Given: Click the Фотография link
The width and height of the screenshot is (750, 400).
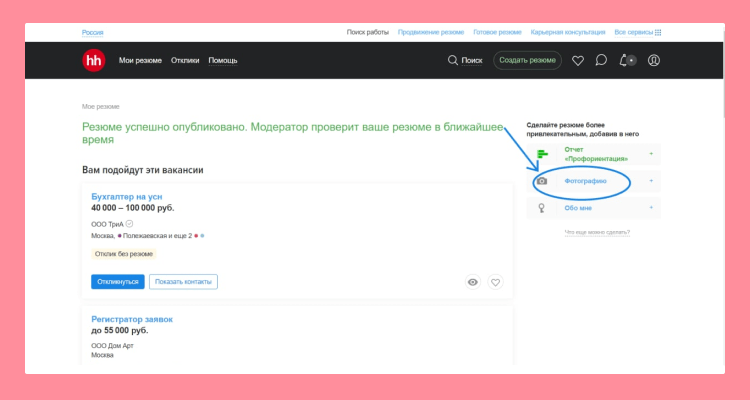Looking at the screenshot, I should 585,181.
